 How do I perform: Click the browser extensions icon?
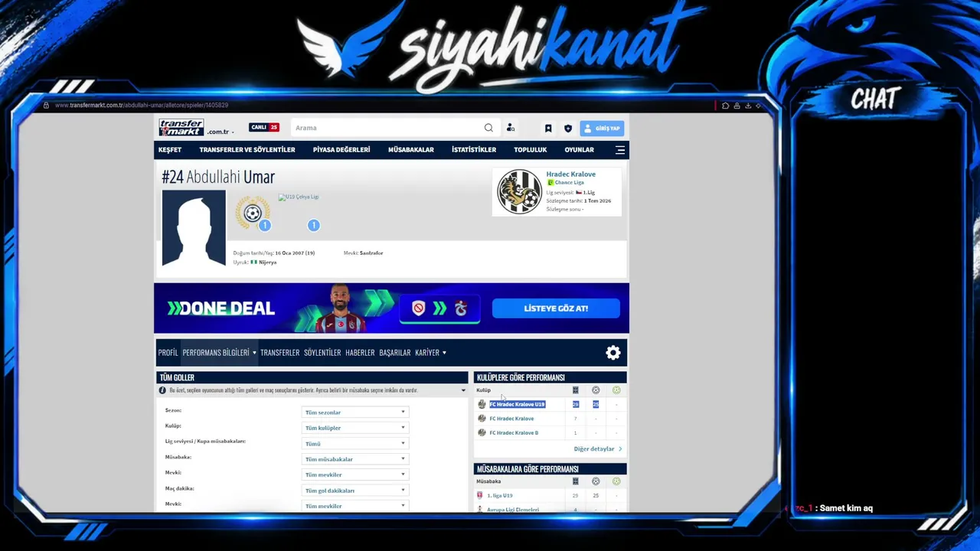click(x=726, y=106)
